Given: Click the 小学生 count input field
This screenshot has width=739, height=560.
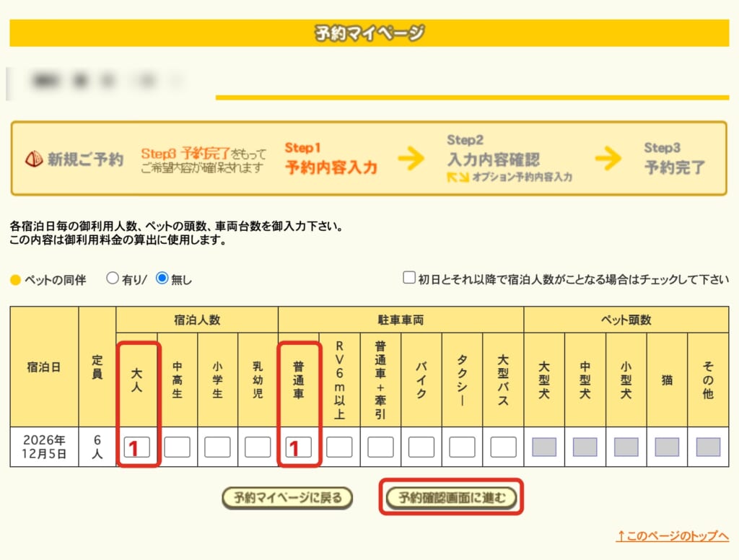Looking at the screenshot, I should [217, 447].
